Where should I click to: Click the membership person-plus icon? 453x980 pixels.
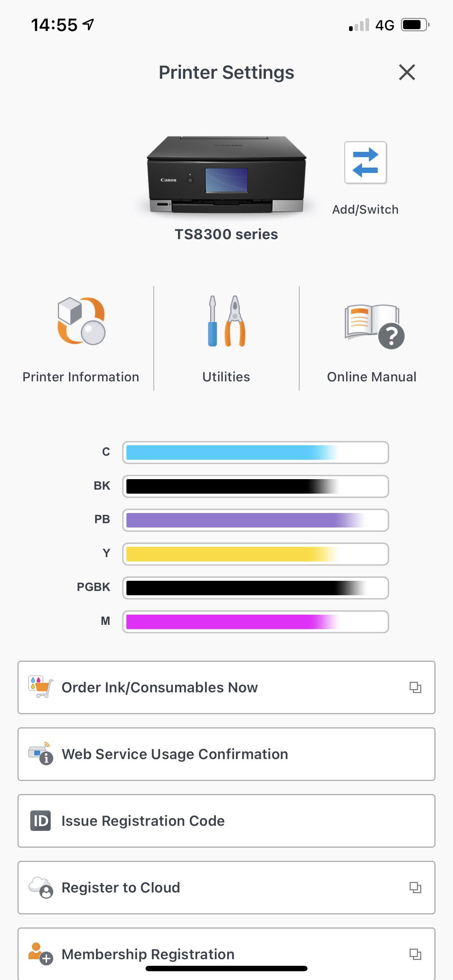39,954
